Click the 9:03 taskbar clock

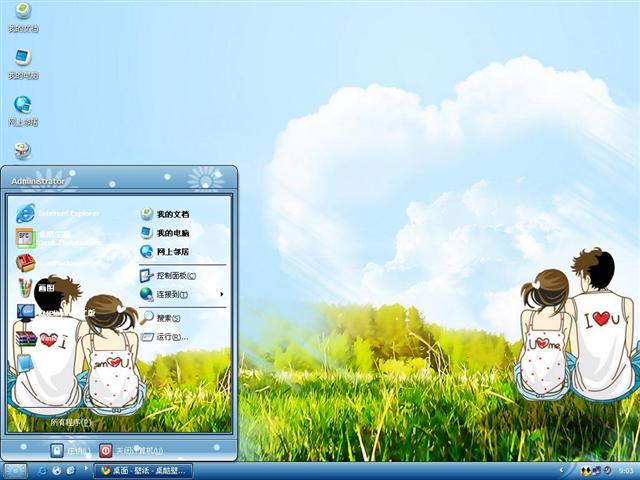tap(626, 471)
